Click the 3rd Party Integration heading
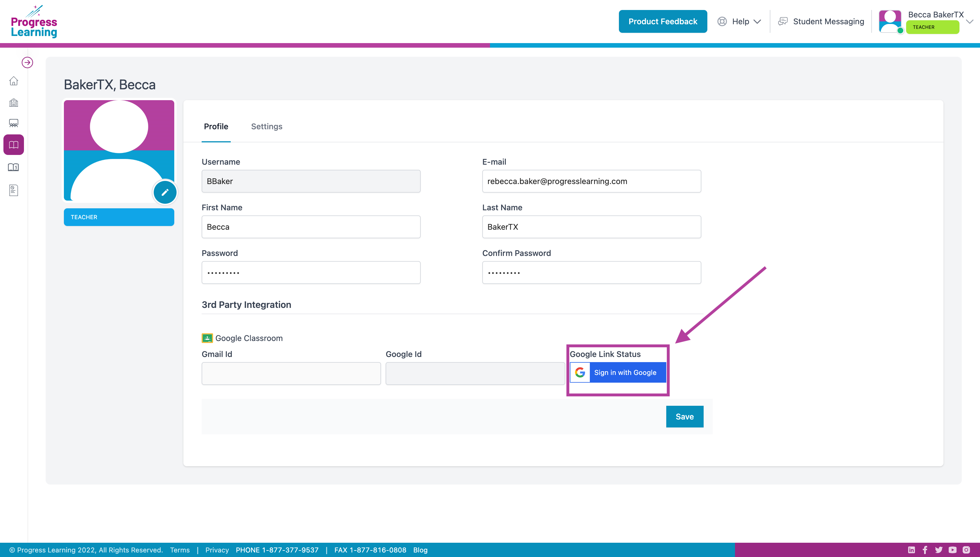Image resolution: width=980 pixels, height=557 pixels. [x=246, y=304]
